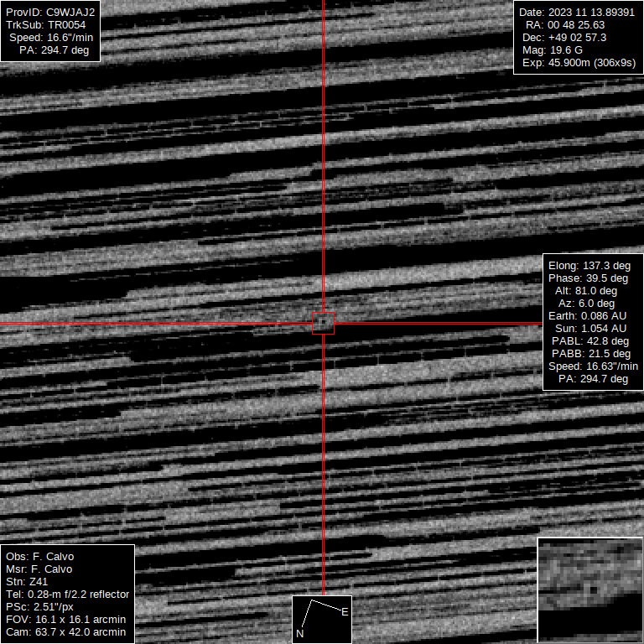Image resolution: width=644 pixels, height=644 pixels.
Task: Click the 'Dec: +49 02 57.3' text
Action: (x=564, y=38)
